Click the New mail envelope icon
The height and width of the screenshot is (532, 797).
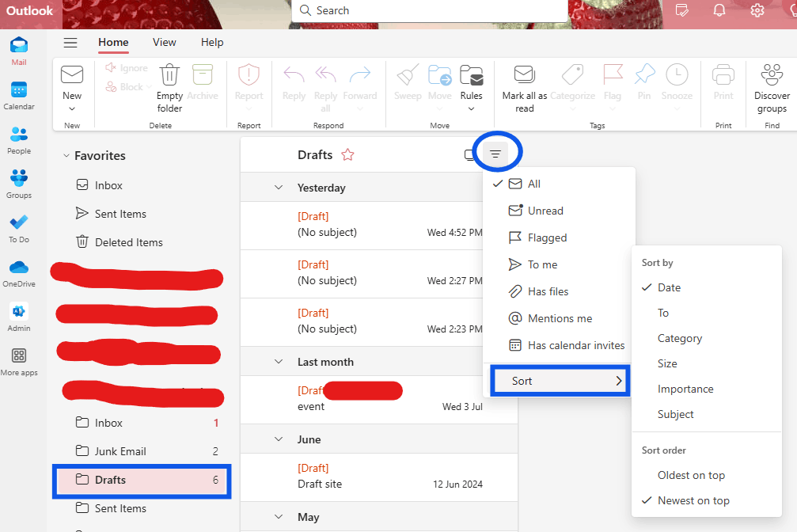click(x=72, y=74)
